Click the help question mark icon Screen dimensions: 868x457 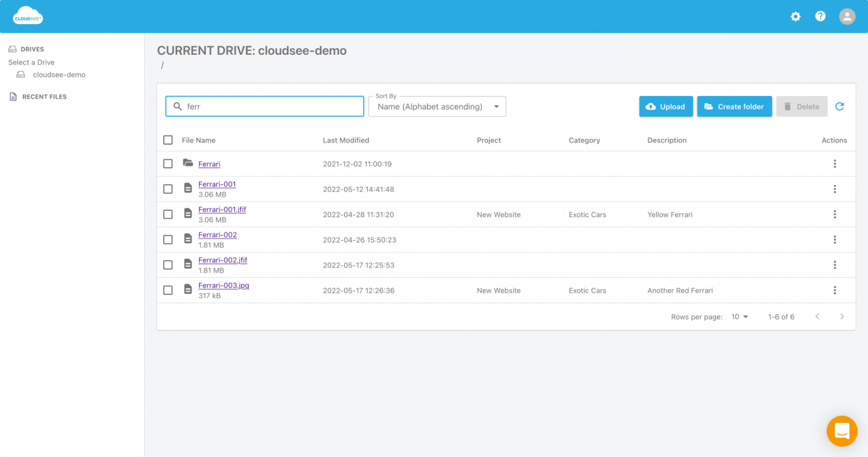point(820,16)
